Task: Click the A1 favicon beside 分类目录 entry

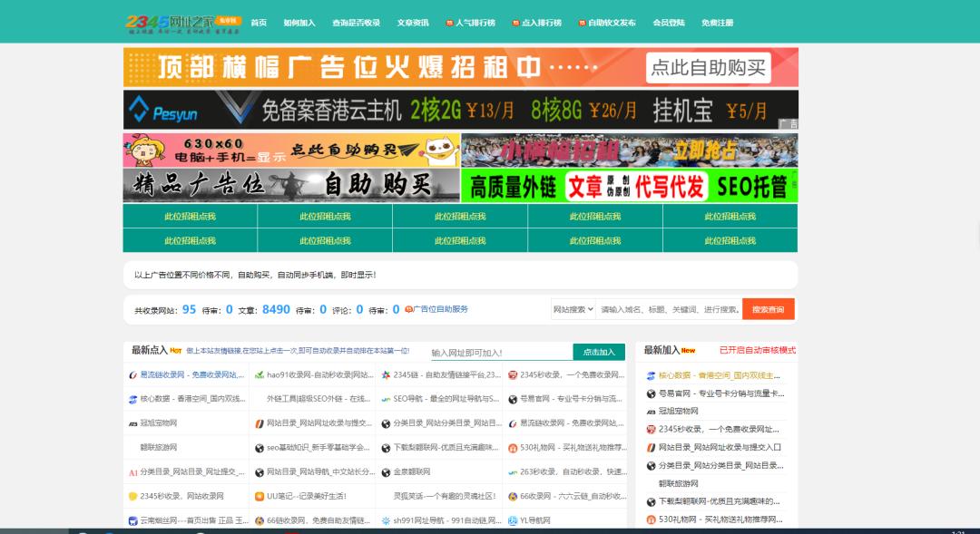Action: 132,471
